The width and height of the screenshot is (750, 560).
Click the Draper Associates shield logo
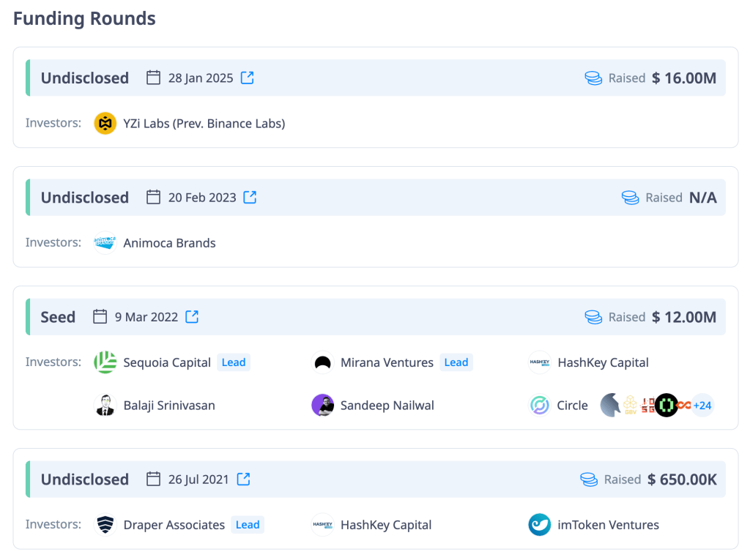105,525
